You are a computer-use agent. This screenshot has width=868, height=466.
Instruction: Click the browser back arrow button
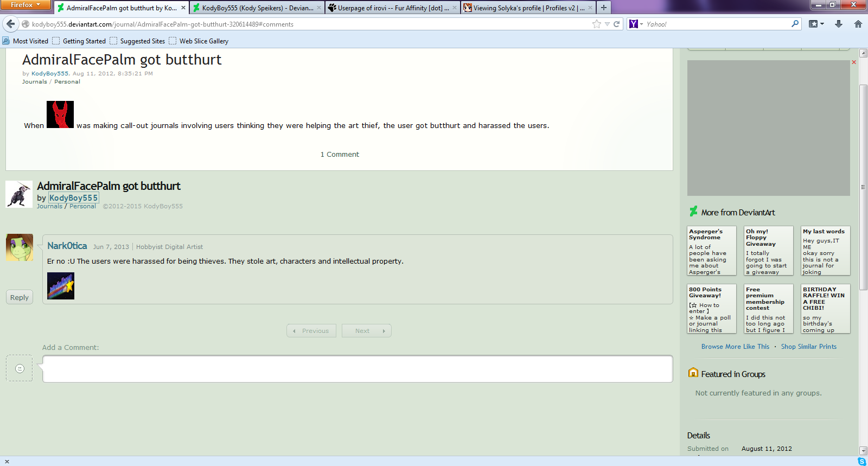click(10, 24)
